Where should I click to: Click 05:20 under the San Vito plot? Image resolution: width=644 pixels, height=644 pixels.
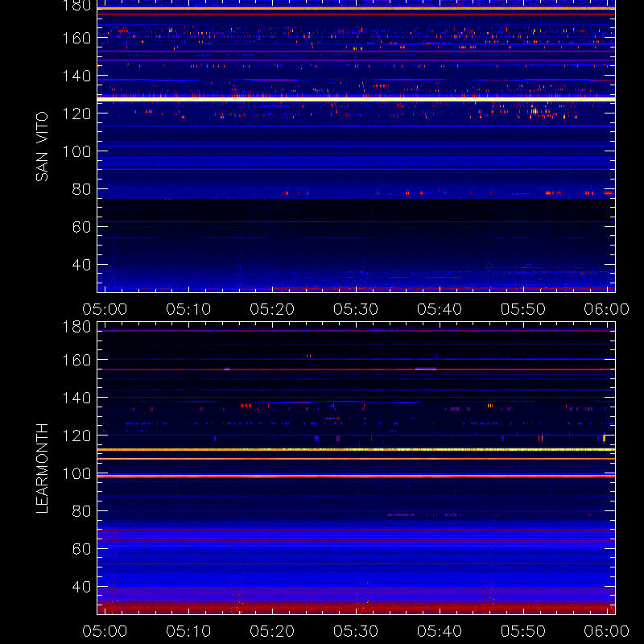coord(272,309)
